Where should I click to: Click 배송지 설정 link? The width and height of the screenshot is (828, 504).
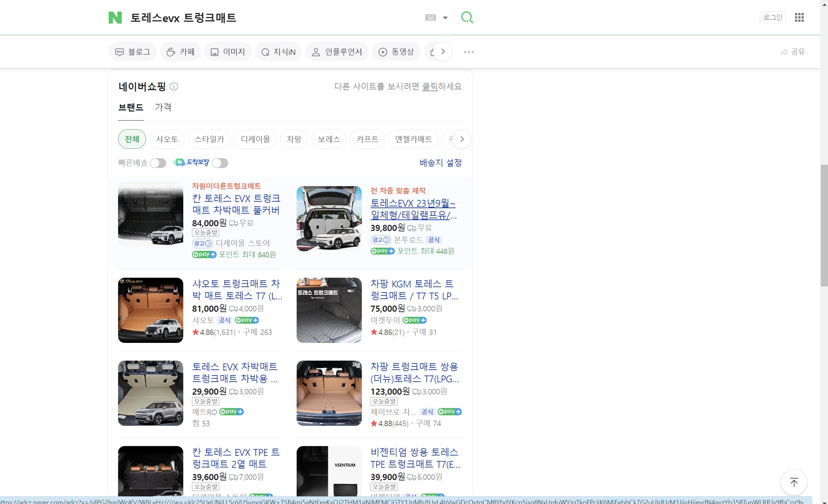click(x=440, y=163)
